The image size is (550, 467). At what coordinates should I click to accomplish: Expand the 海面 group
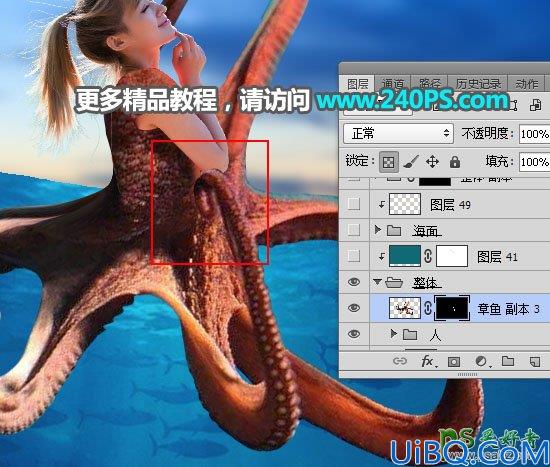(377, 230)
